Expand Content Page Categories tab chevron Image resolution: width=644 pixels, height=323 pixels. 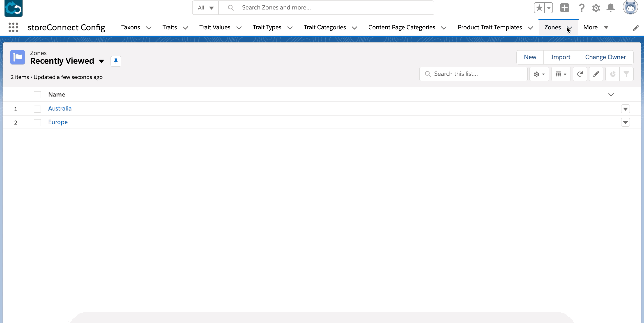444,28
